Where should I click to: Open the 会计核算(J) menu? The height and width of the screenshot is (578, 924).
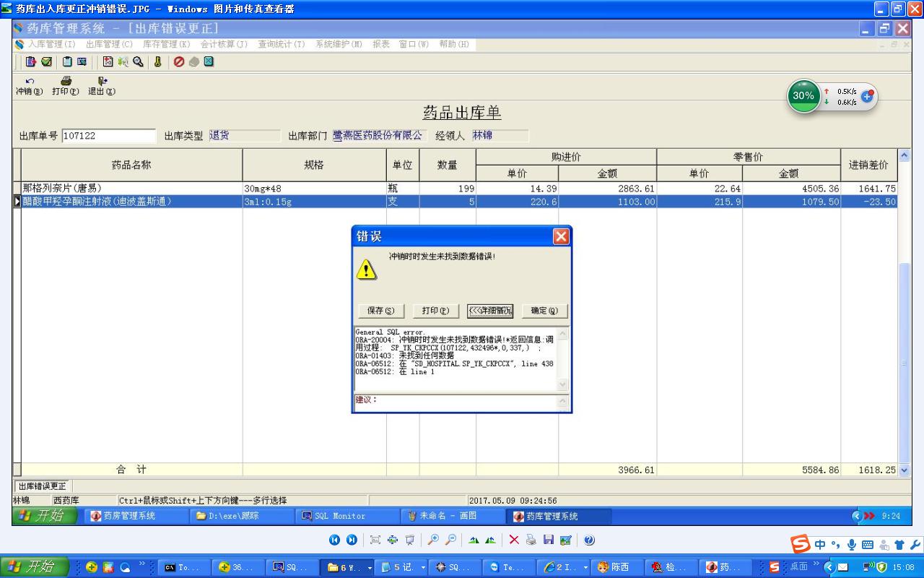pyautogui.click(x=224, y=44)
